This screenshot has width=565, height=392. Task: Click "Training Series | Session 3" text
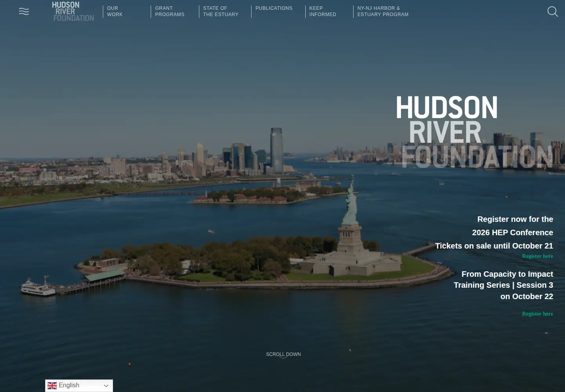[x=503, y=285]
